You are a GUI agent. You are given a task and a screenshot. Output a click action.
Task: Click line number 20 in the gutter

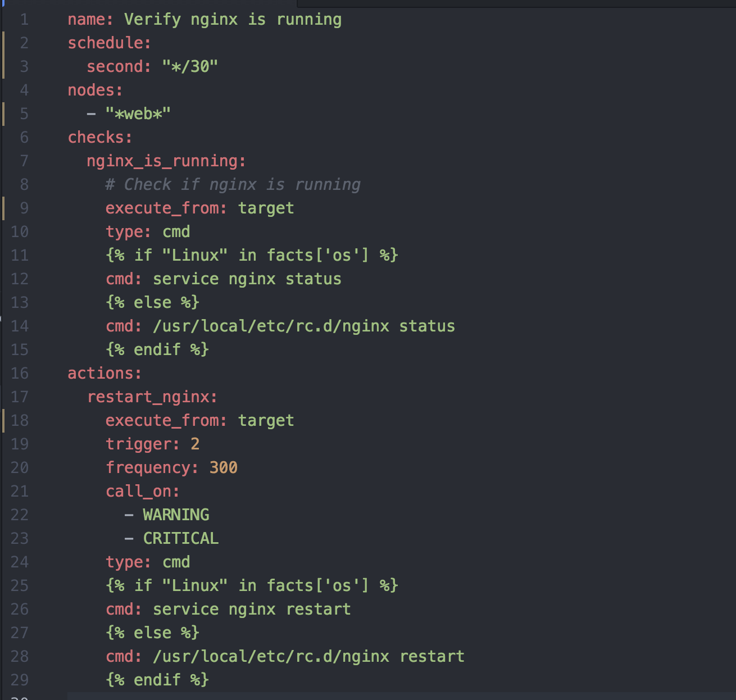click(20, 468)
